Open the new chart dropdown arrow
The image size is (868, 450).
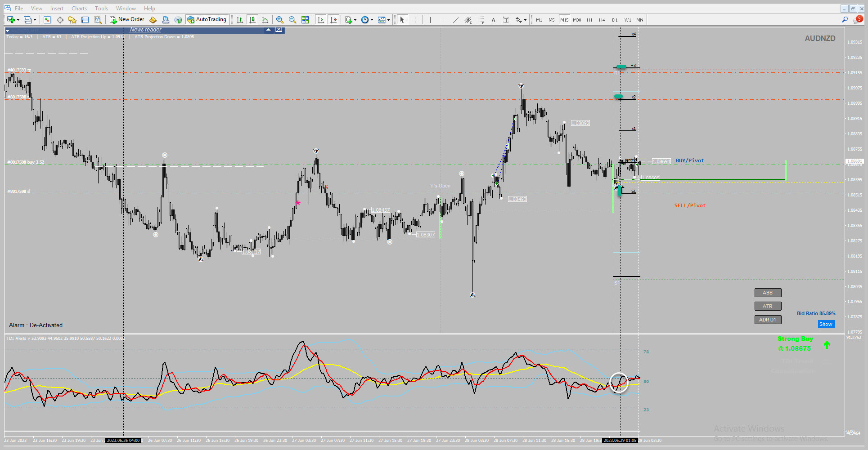click(x=18, y=20)
